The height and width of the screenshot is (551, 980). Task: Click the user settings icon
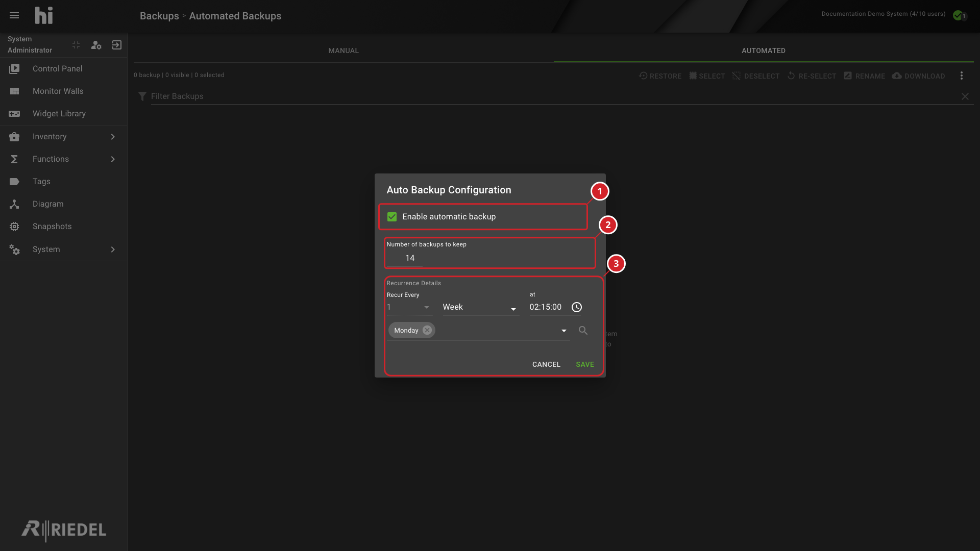[x=96, y=45]
